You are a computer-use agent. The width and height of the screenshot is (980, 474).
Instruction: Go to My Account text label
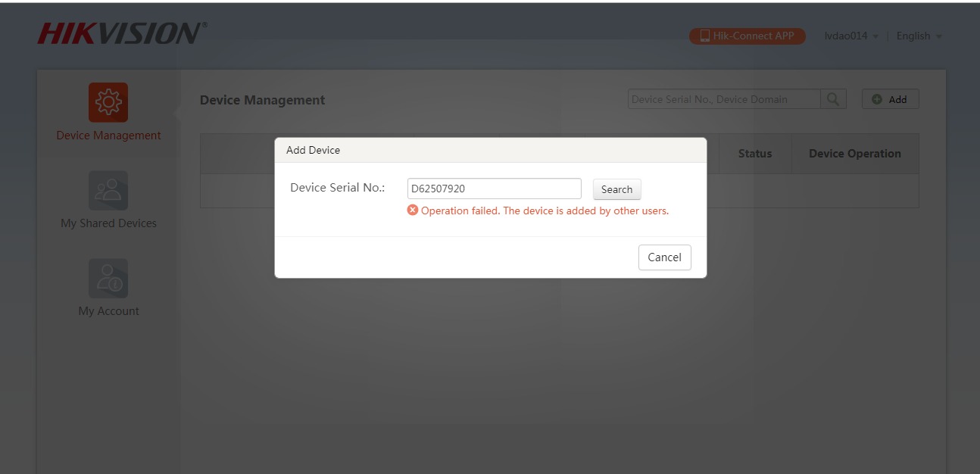(x=108, y=311)
